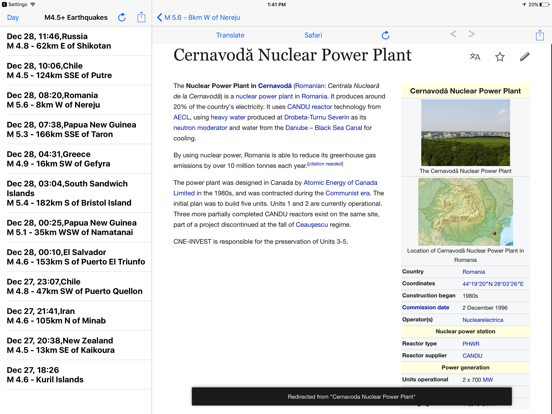Select the M 4.6 Kuril Islands earthquake
The height and width of the screenshot is (414, 552).
click(x=76, y=375)
